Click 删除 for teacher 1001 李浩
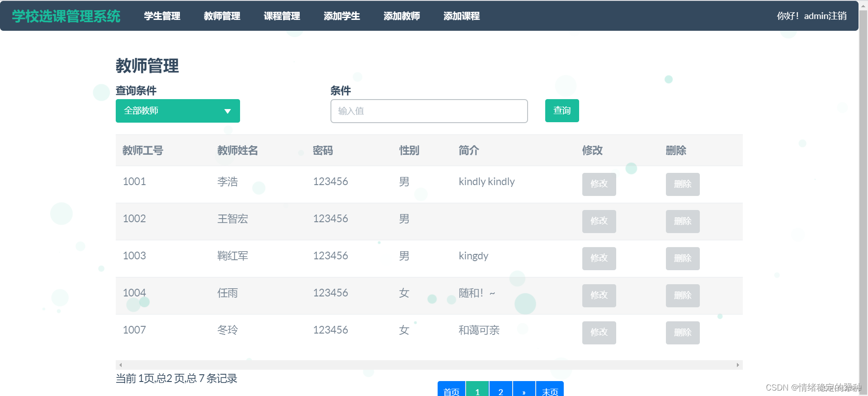 click(x=683, y=184)
